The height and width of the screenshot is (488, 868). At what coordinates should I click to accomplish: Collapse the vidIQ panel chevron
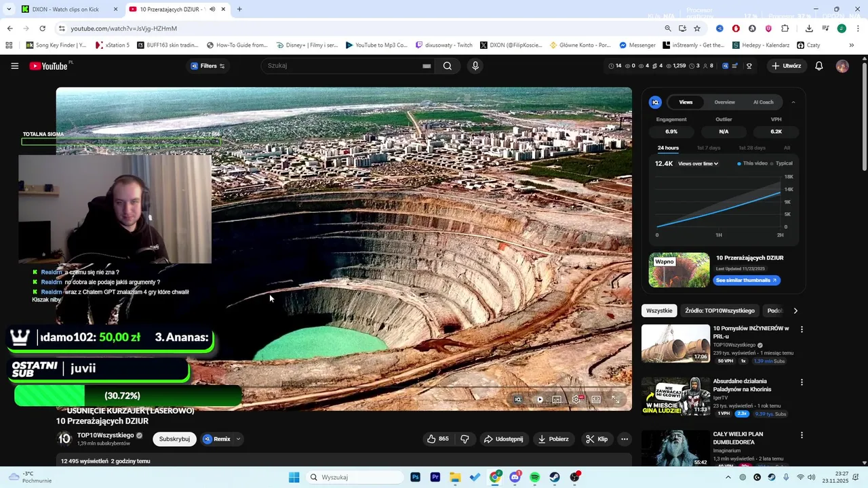pyautogui.click(x=793, y=102)
